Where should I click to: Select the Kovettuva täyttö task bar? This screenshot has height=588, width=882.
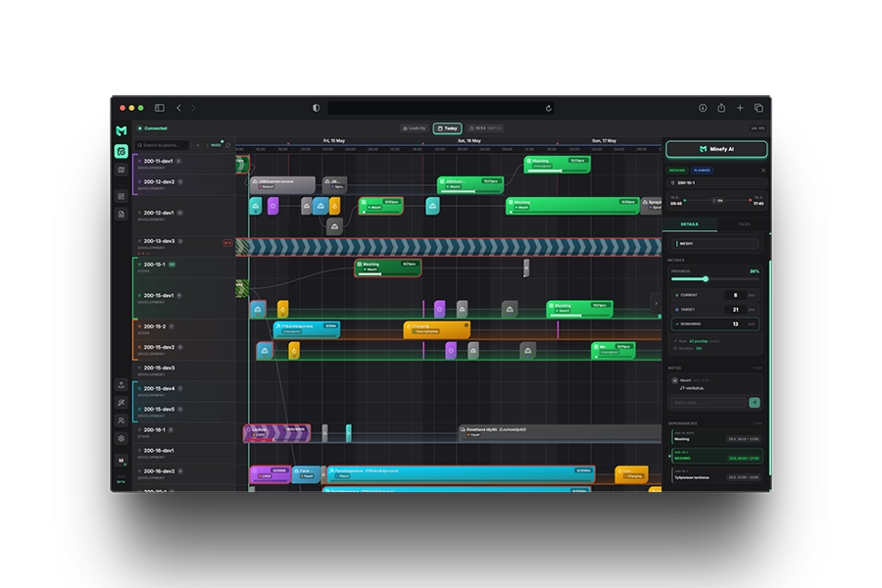[561, 432]
